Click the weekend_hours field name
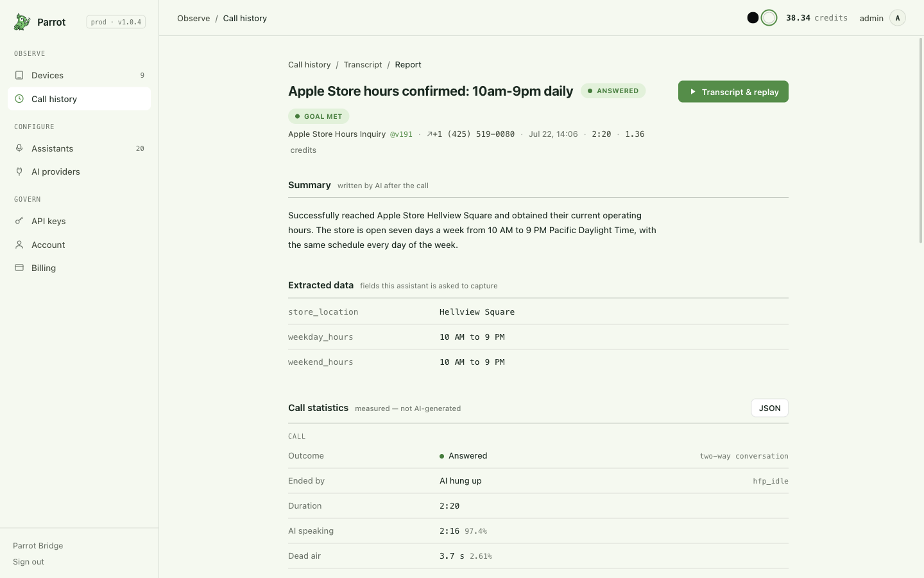 (321, 362)
